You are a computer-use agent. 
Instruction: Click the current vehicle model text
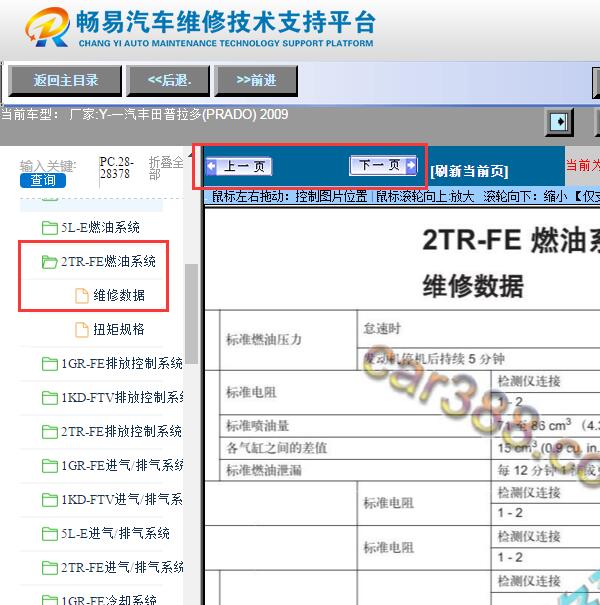click(145, 114)
